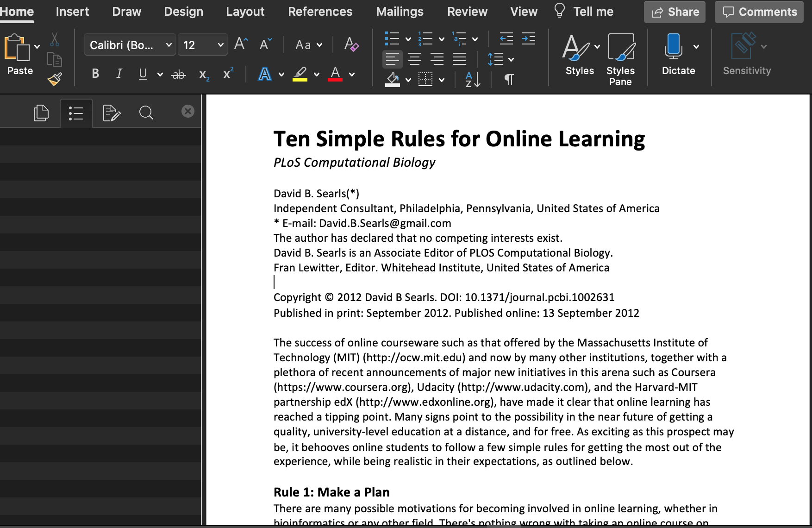The height and width of the screenshot is (528, 812).
Task: Switch to the References tab
Action: pyautogui.click(x=320, y=12)
